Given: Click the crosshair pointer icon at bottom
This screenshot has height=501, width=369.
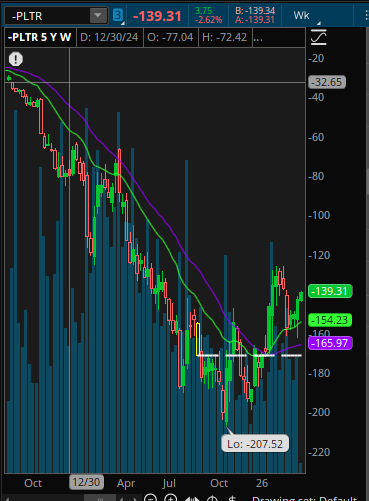Looking at the screenshot, I should tap(212, 498).
